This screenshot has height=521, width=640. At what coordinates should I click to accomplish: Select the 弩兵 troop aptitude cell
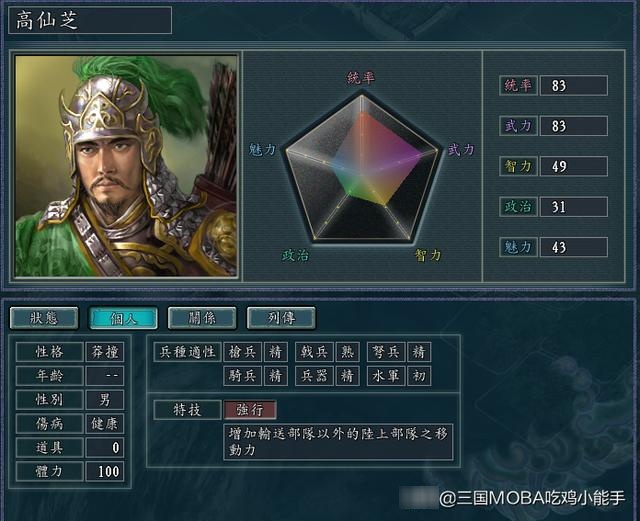[386, 352]
